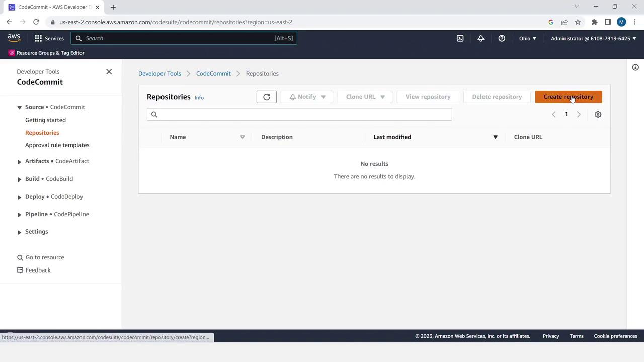Open the notifications bell icon

pyautogui.click(x=481, y=38)
